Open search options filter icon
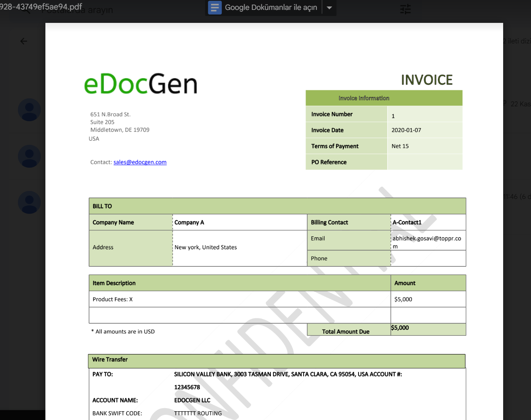This screenshot has width=531, height=420. click(405, 9)
